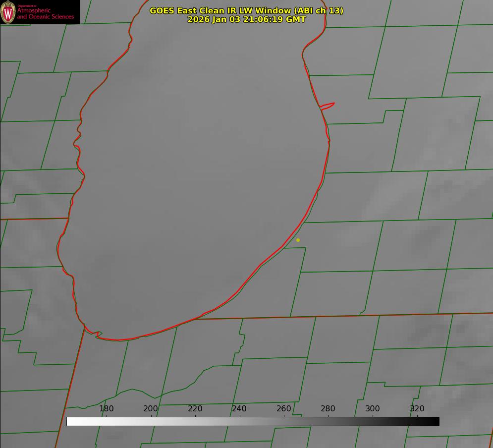493x448 pixels.
Task: Click the University of Wisconsin crest logo
Action: tap(8, 12)
